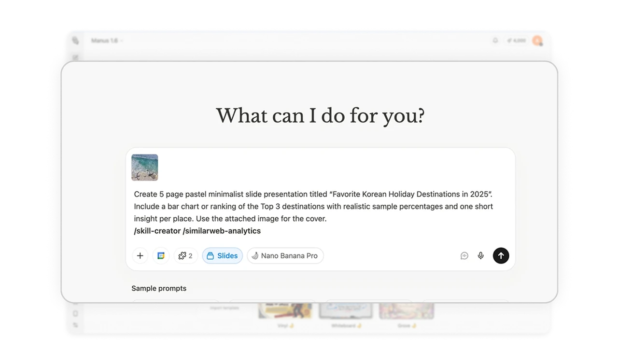Start voice input with the microphone icon
Image resolution: width=618 pixels, height=364 pixels.
pos(481,256)
